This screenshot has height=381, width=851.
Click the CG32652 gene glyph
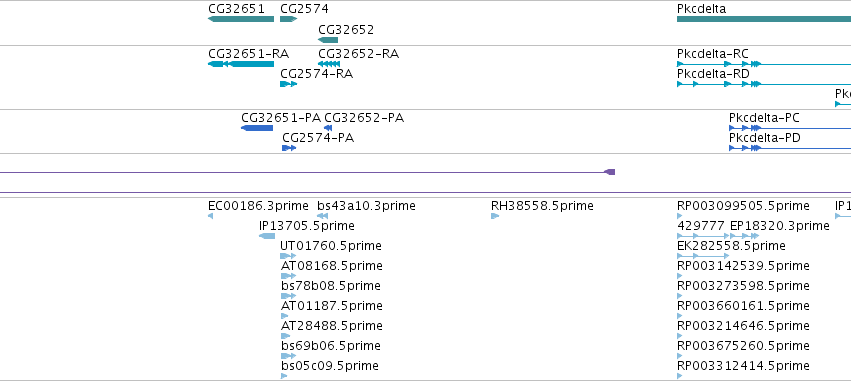click(328, 40)
